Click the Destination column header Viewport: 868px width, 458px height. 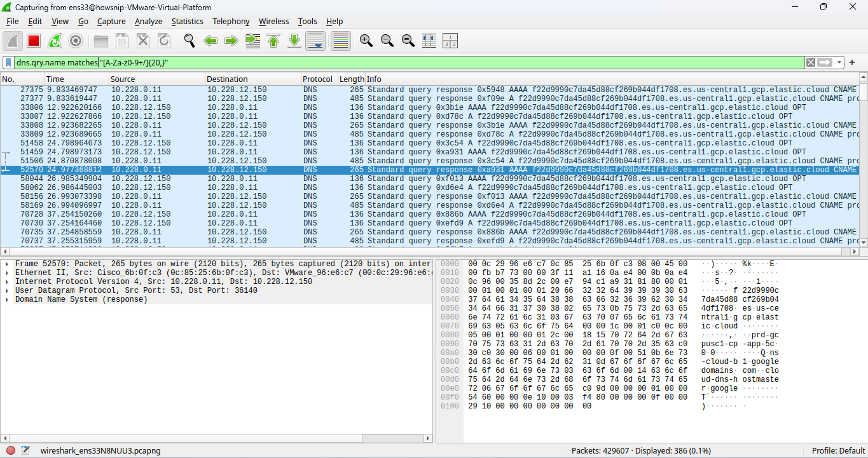point(253,79)
